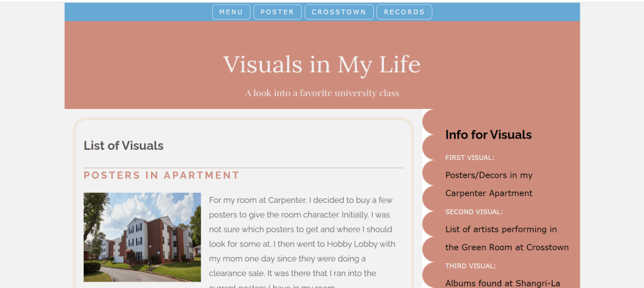Select the 'List of Visuals' heading

[x=123, y=146]
